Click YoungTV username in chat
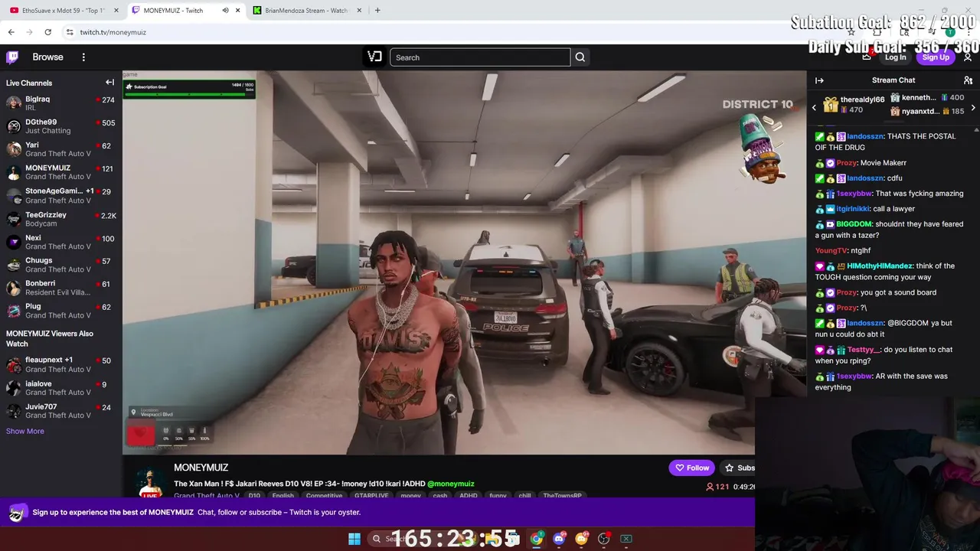980x551 pixels. pos(831,250)
